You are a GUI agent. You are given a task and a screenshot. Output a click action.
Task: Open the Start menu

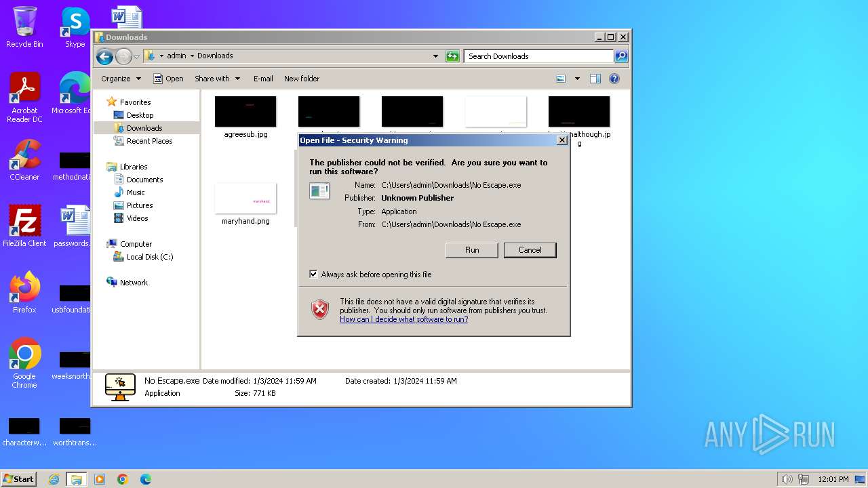(18, 479)
